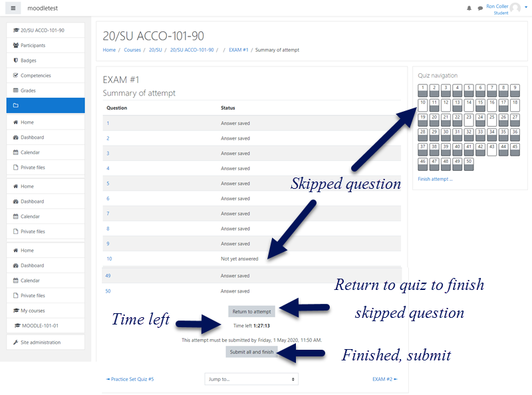This screenshot has height=395, width=532.
Task: Open the "Jump to..." dropdown
Action: point(251,378)
